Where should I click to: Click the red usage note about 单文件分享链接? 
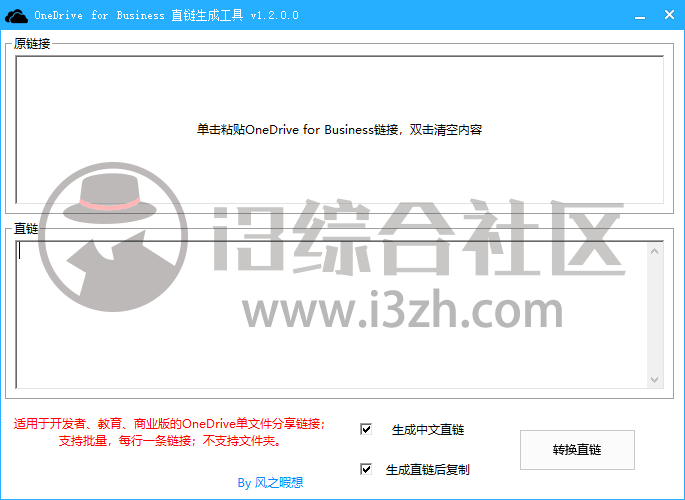coord(169,424)
